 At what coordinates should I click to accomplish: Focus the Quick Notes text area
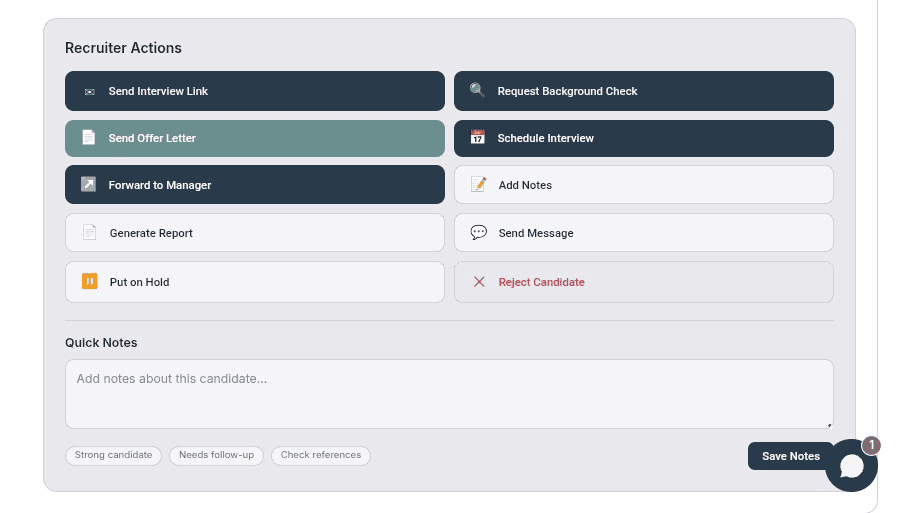point(449,394)
